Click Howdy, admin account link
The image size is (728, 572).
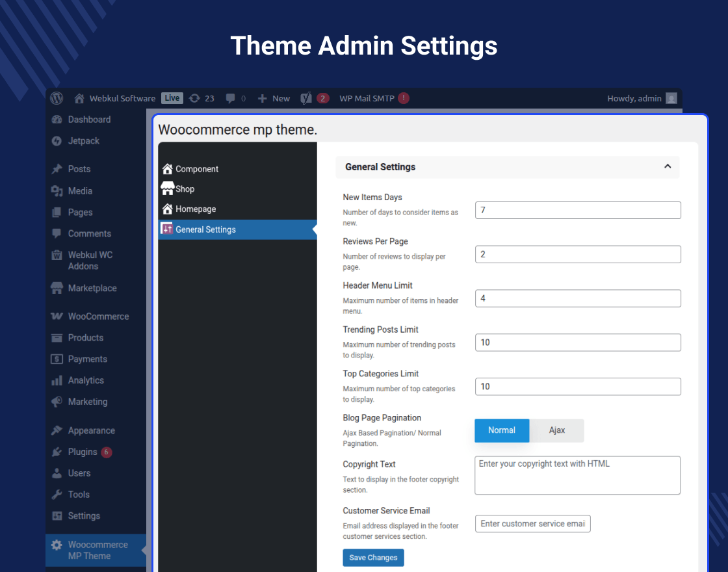pos(634,98)
